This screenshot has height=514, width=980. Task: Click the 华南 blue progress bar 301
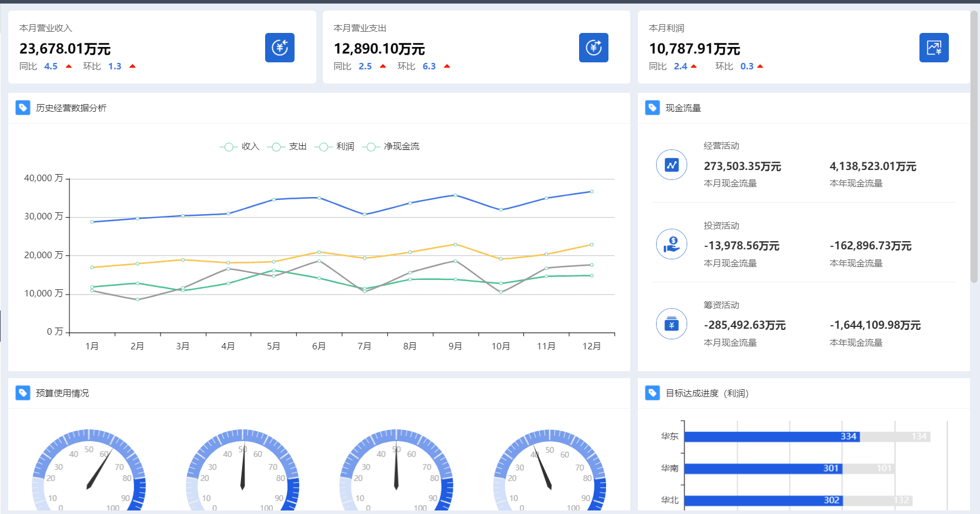(x=763, y=469)
